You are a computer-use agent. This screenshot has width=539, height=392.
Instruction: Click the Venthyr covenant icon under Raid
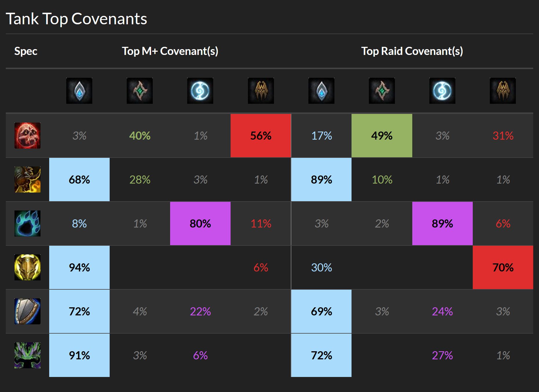503,91
